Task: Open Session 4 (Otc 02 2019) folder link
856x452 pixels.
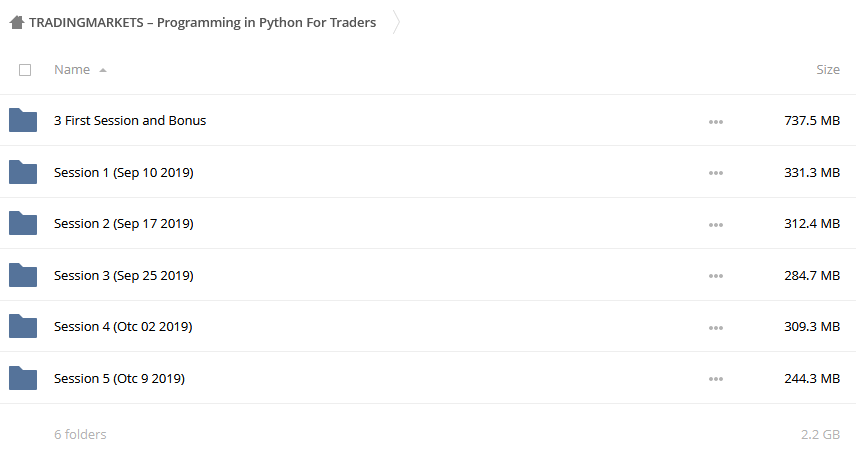Action: (123, 327)
